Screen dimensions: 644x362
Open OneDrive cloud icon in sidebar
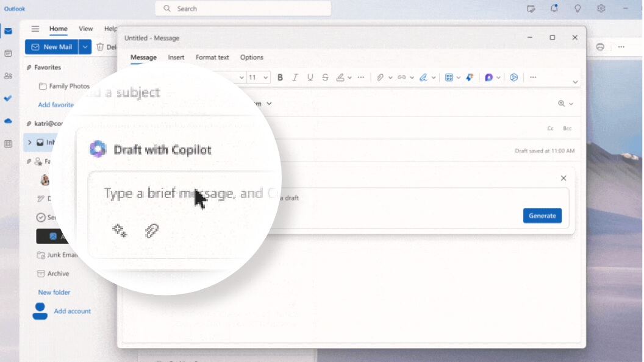tap(8, 121)
